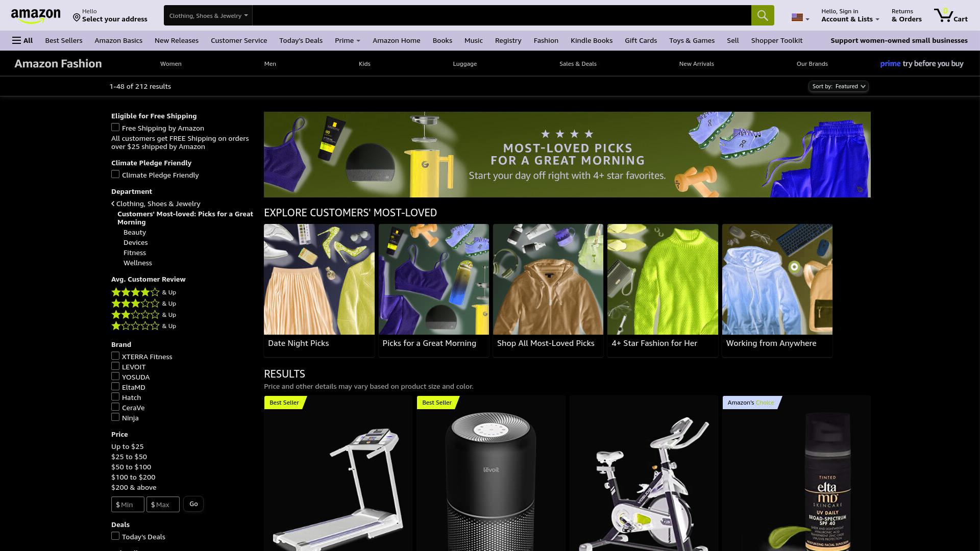Open Men tab in Amazon Fashion

[270, 64]
